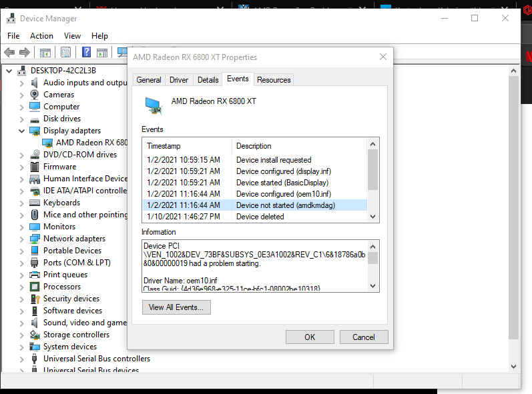Select the Device install requested event
This screenshot has width=532, height=394.
point(254,160)
